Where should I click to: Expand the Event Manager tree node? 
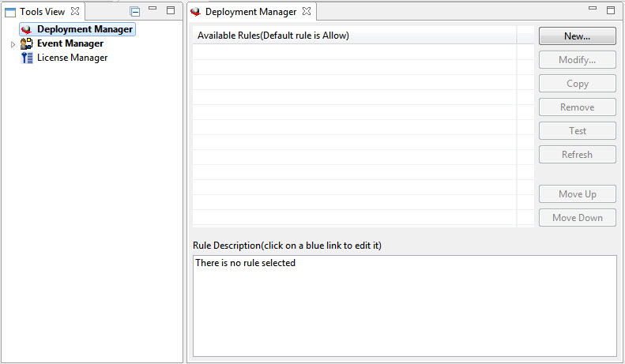click(x=13, y=44)
